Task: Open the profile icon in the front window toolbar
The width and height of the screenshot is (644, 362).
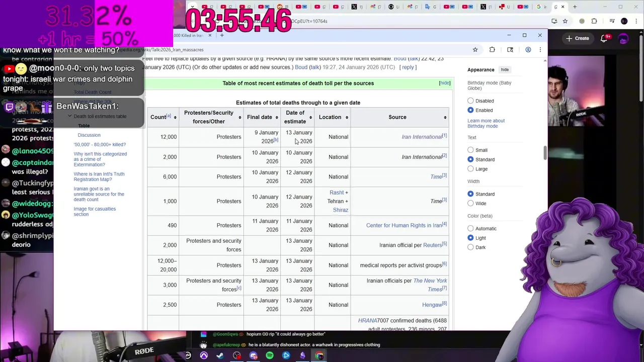Action: click(x=528, y=50)
